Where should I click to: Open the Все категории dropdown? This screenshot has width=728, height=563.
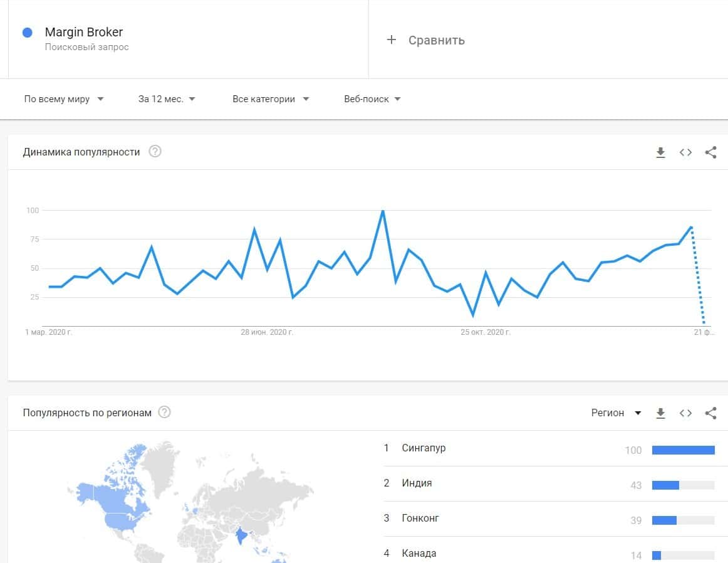[271, 99]
